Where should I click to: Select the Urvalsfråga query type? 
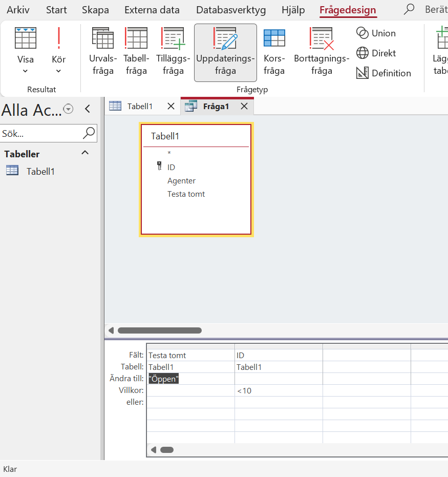click(103, 51)
